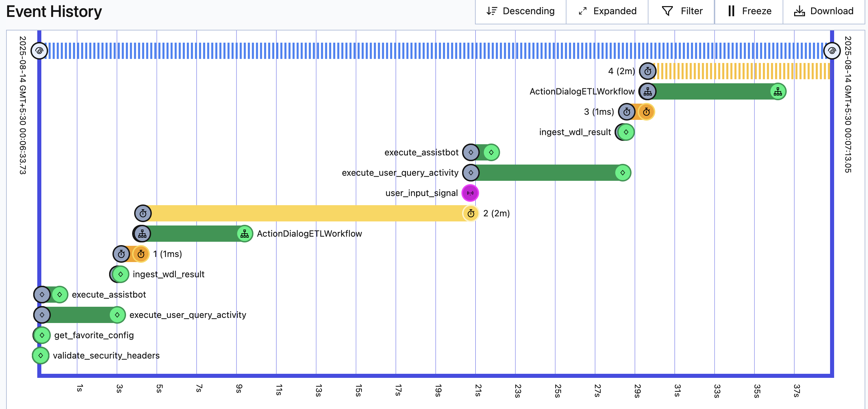Viewport: 868px width, 409px height.
Task: Click timer 4 (2m) start icon
Action: pos(647,71)
